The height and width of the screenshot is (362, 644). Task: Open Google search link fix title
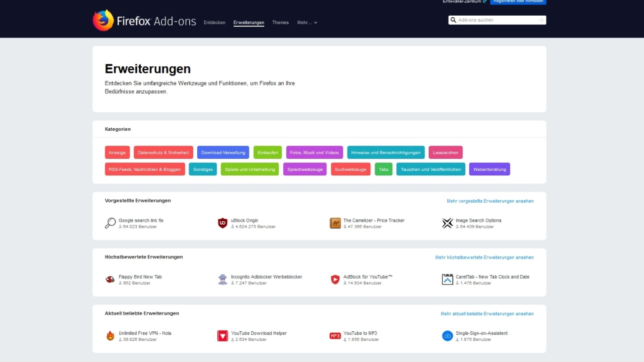click(x=141, y=220)
